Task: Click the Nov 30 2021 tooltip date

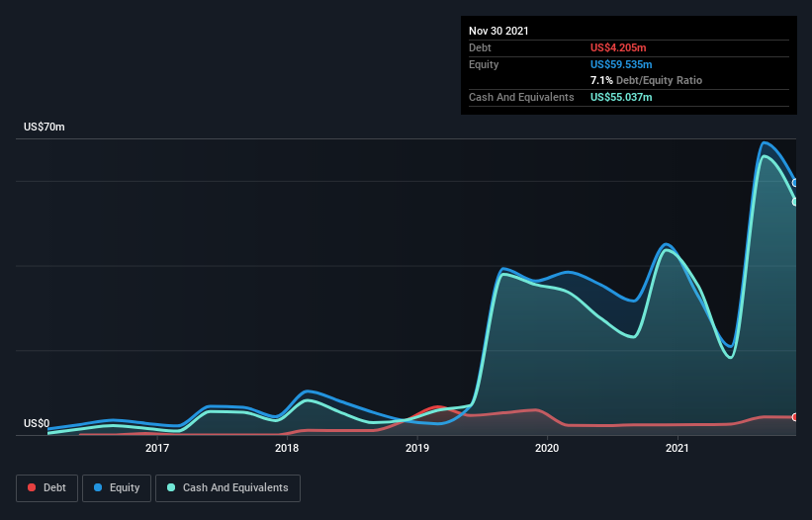Action: click(498, 31)
